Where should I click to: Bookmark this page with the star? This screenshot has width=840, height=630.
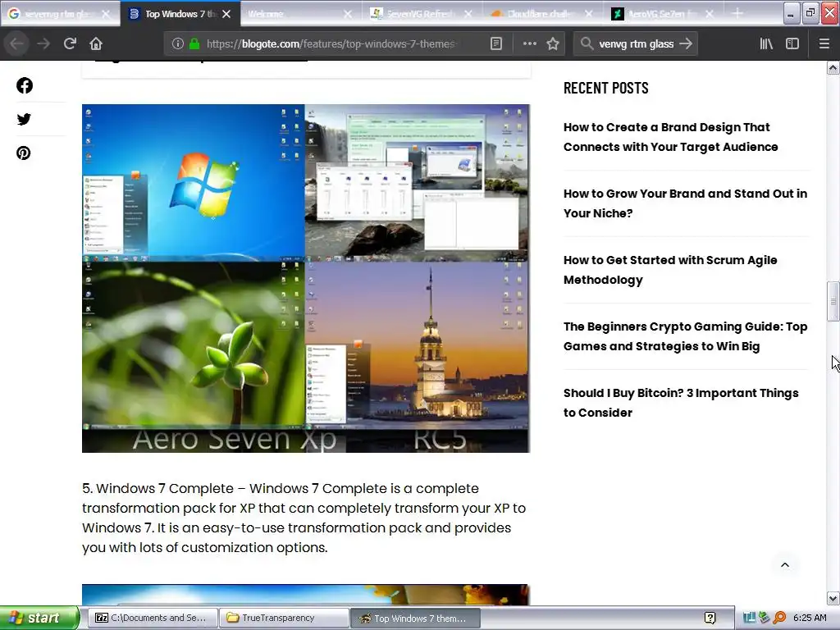553,44
